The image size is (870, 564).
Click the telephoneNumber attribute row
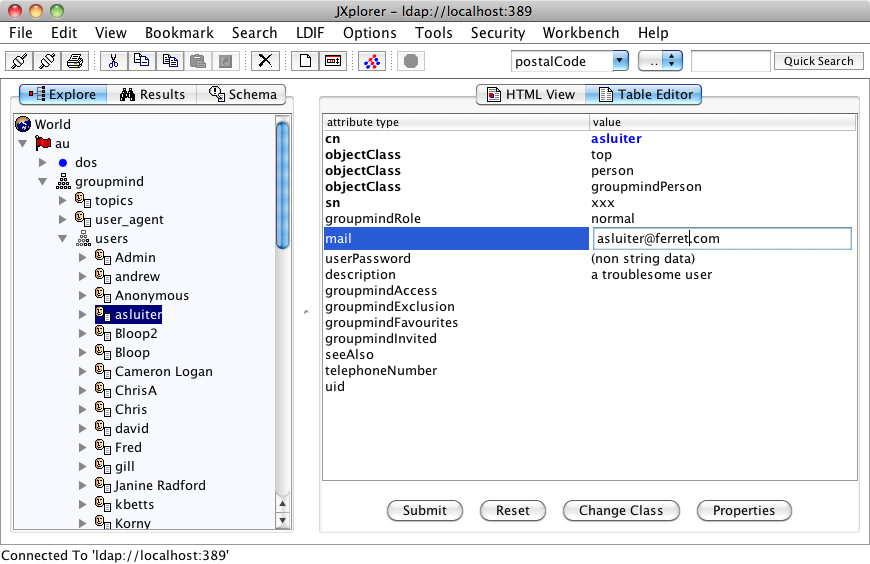(x=589, y=370)
